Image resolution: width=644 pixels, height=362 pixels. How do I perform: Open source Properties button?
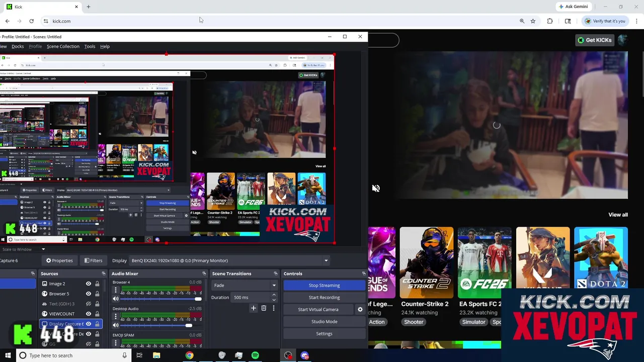click(x=59, y=260)
